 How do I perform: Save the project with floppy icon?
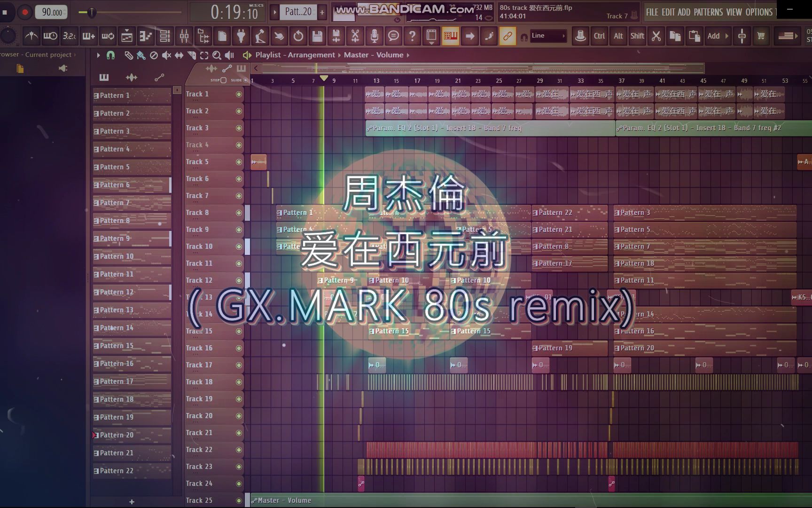[x=318, y=36]
